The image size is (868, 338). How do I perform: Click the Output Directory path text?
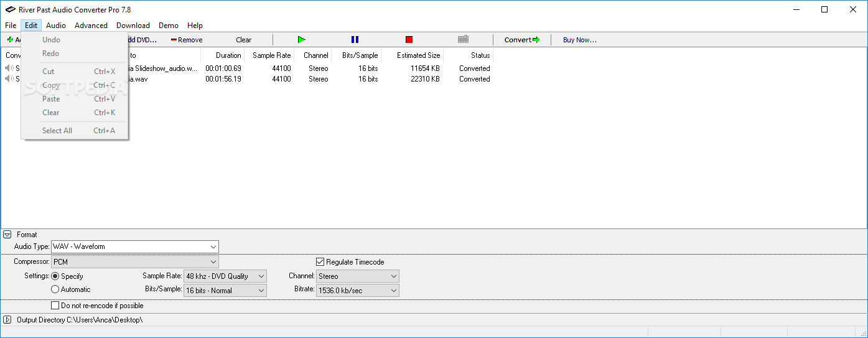click(105, 320)
